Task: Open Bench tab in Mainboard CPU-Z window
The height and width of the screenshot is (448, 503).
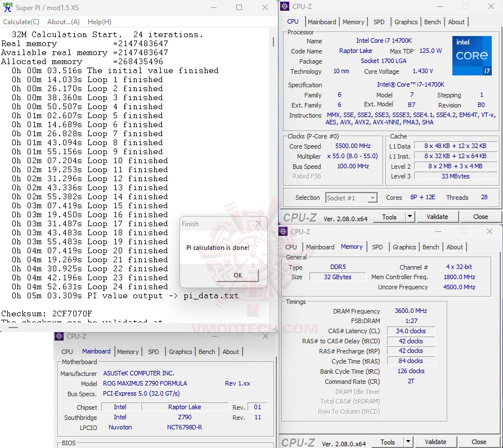Action: click(x=207, y=352)
